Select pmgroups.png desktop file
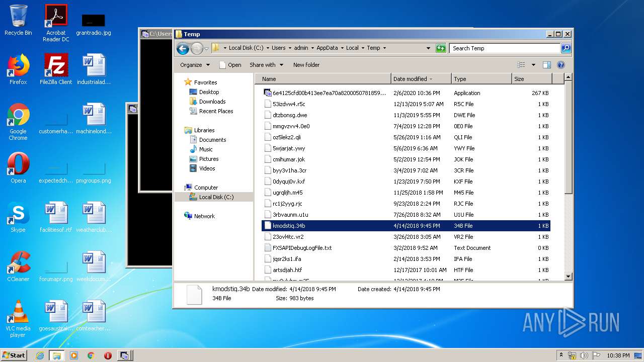 click(94, 171)
